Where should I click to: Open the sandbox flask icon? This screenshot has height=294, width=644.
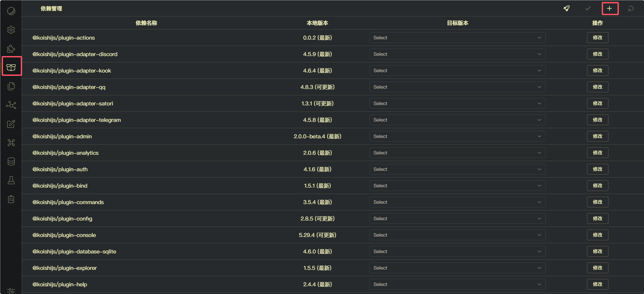(11, 180)
